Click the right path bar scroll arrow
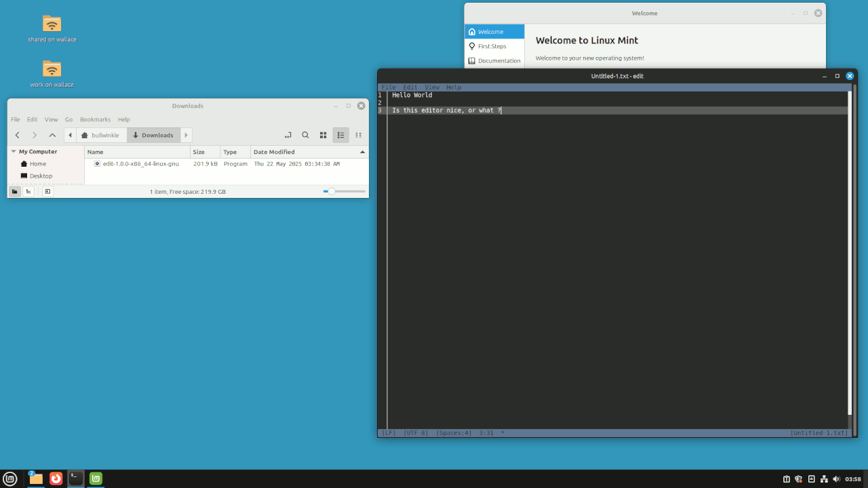 pos(186,135)
